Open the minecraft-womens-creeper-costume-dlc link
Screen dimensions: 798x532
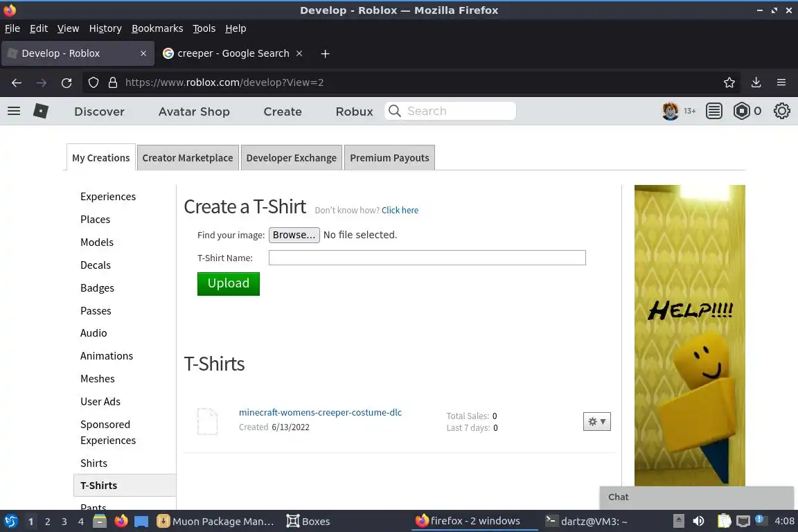tap(320, 412)
